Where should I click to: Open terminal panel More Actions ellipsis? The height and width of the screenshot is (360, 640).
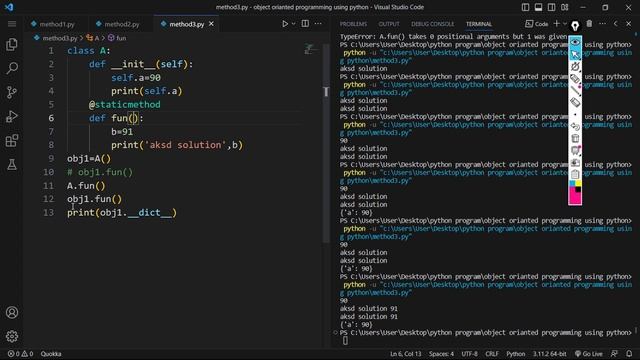coord(602,24)
